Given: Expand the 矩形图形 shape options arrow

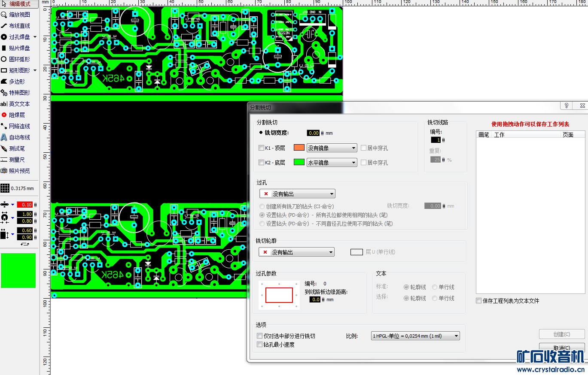Looking at the screenshot, I should (x=35, y=70).
